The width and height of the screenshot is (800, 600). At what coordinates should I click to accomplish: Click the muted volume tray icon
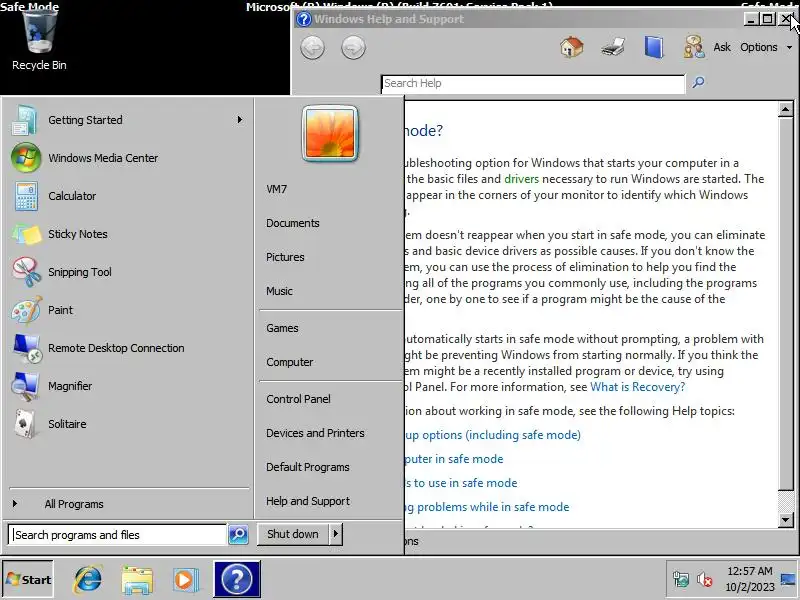(705, 580)
